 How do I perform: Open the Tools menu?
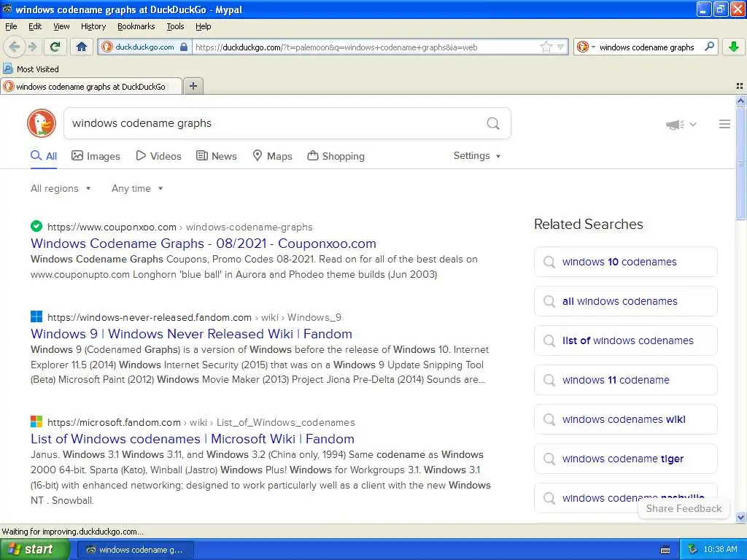coord(175,26)
